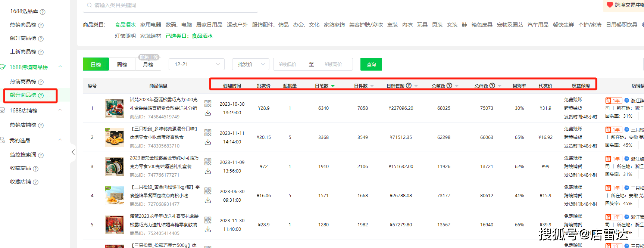Click the help icon beside 热销商品榜 under 1688跨境商品榜
Viewport: 644px width, 248px height.
41,82
